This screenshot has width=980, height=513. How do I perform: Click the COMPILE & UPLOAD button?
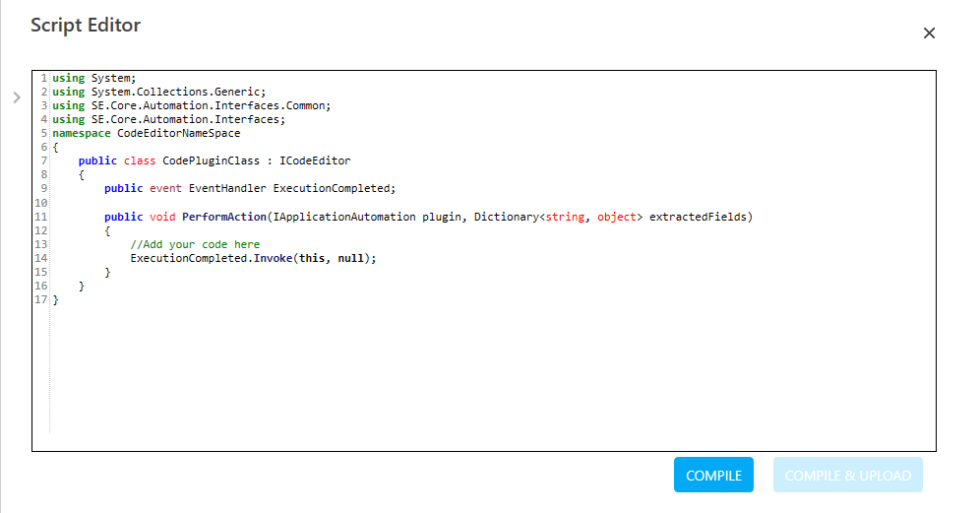pyautogui.click(x=847, y=475)
